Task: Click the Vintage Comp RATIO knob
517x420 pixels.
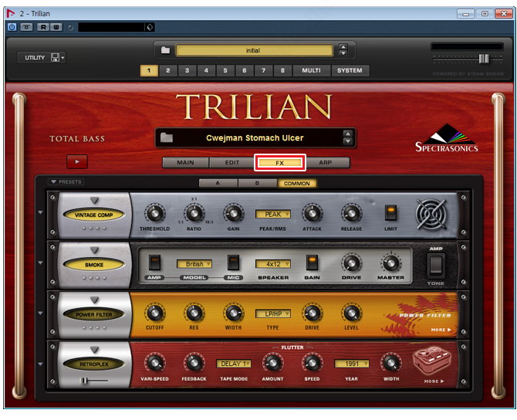Action: (194, 213)
